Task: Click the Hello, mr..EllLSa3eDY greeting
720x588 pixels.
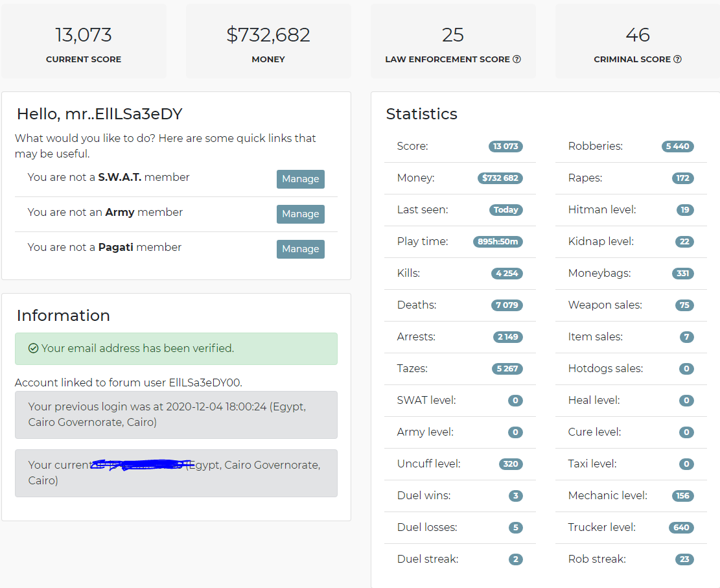Action: tap(100, 114)
